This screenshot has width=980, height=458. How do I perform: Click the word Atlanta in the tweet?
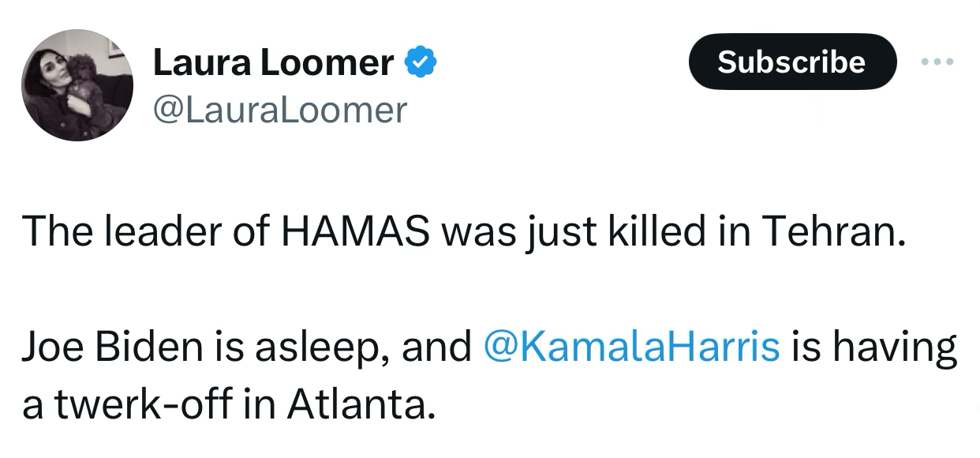point(361,404)
